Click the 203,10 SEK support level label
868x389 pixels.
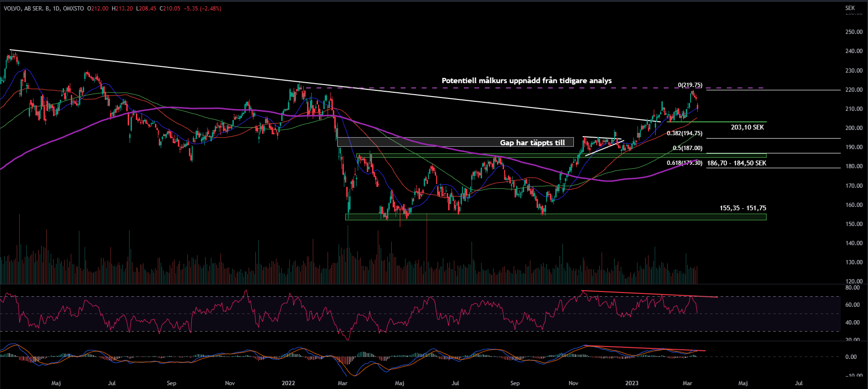tap(747, 128)
